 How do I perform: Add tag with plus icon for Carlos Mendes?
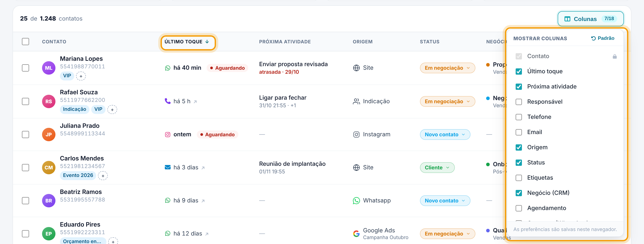coord(103,176)
